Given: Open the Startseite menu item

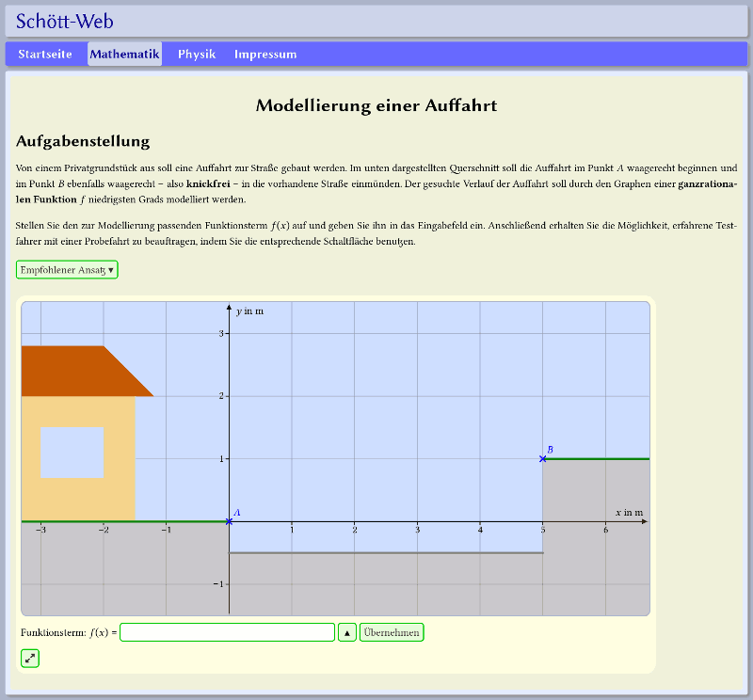Looking at the screenshot, I should (45, 54).
